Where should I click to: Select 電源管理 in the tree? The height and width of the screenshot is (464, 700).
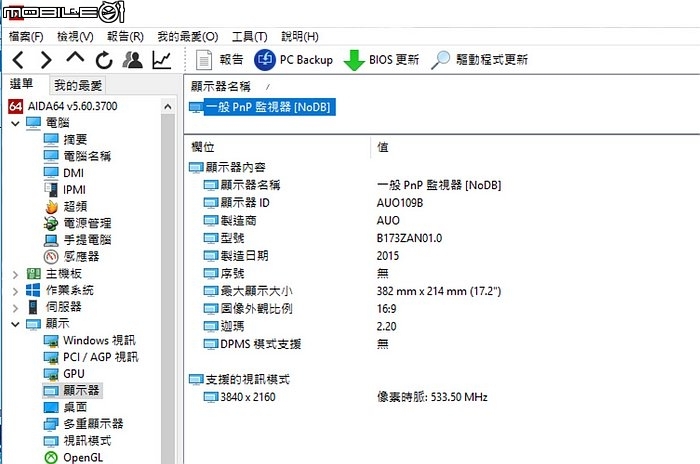77,223
